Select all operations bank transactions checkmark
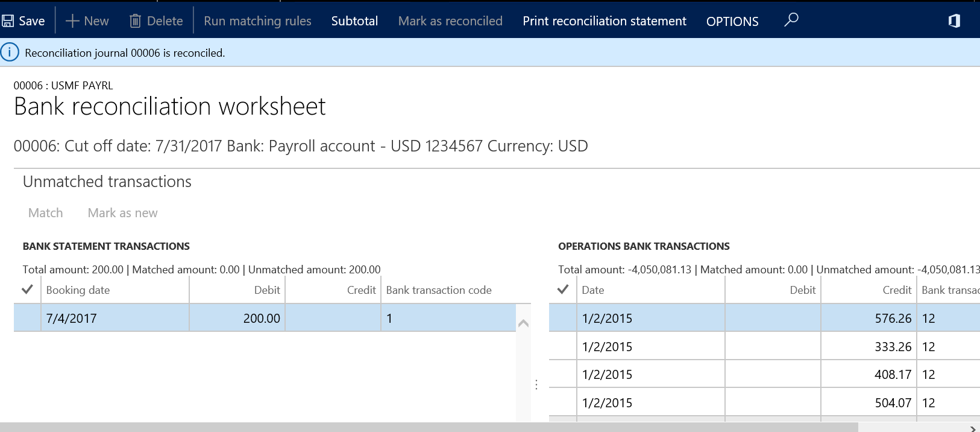The height and width of the screenshot is (432, 980). pyautogui.click(x=563, y=290)
